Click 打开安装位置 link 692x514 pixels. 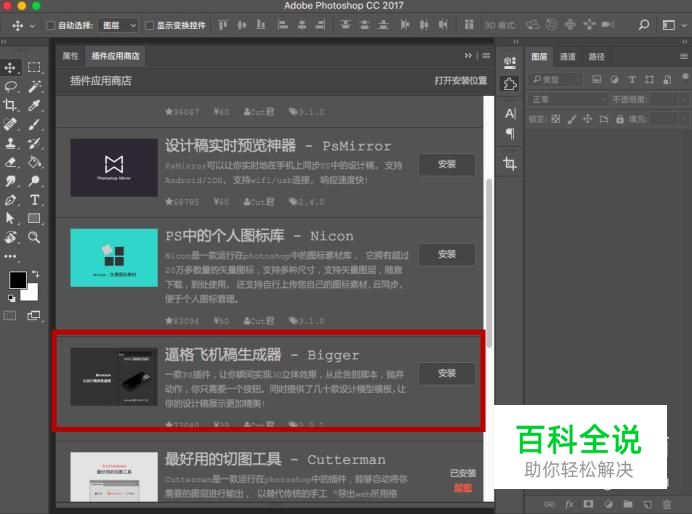[460, 81]
